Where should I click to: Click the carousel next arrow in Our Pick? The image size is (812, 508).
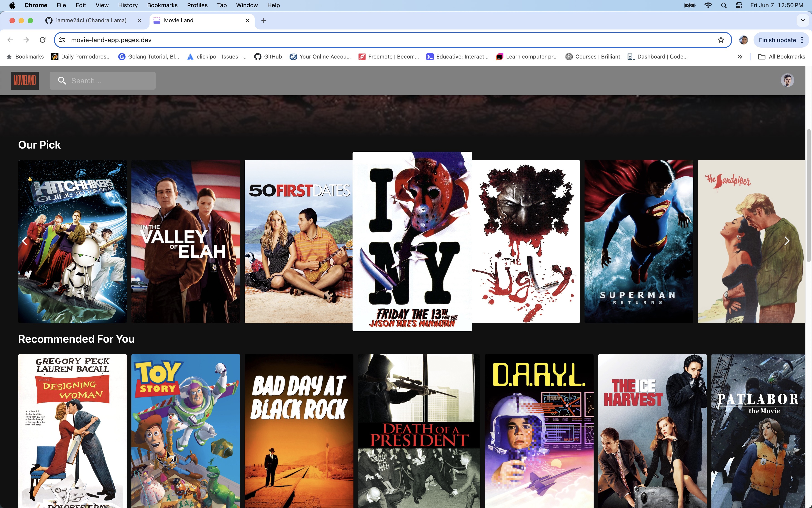pos(787,241)
